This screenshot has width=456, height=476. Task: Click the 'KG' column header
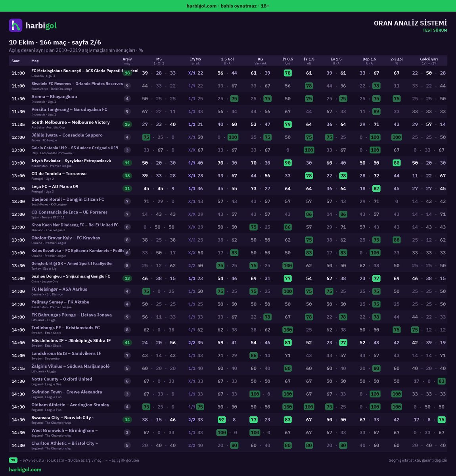pos(260,59)
